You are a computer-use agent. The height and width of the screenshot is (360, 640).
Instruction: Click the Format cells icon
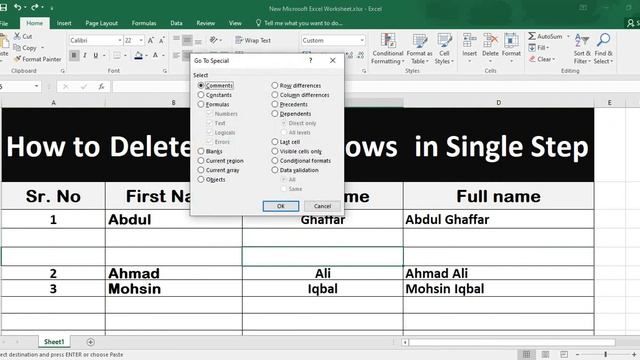(511, 41)
